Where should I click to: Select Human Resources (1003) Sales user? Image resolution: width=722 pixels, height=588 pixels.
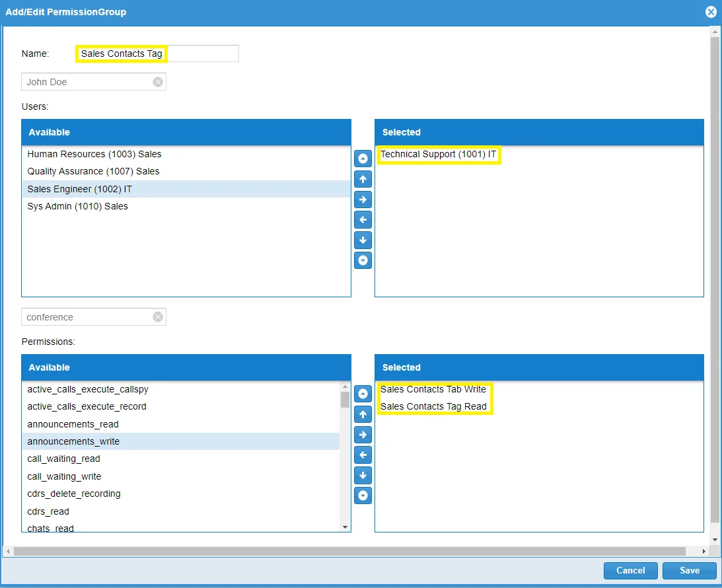tap(186, 154)
